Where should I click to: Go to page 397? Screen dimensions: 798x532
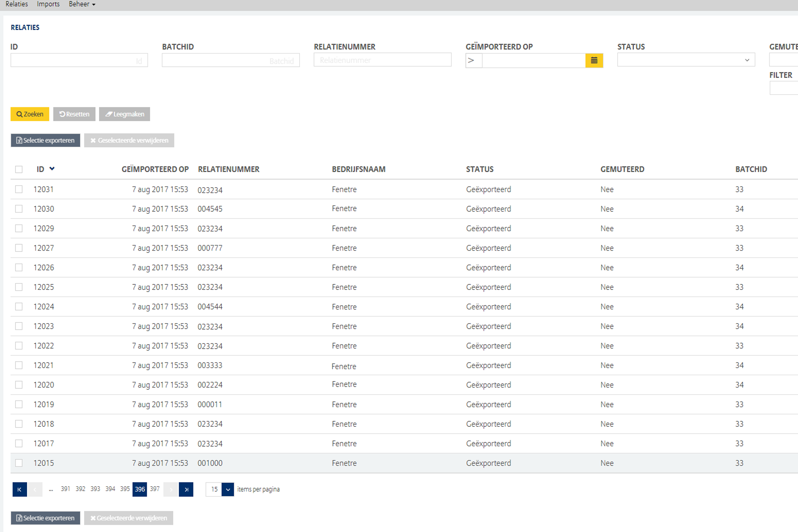click(155, 489)
